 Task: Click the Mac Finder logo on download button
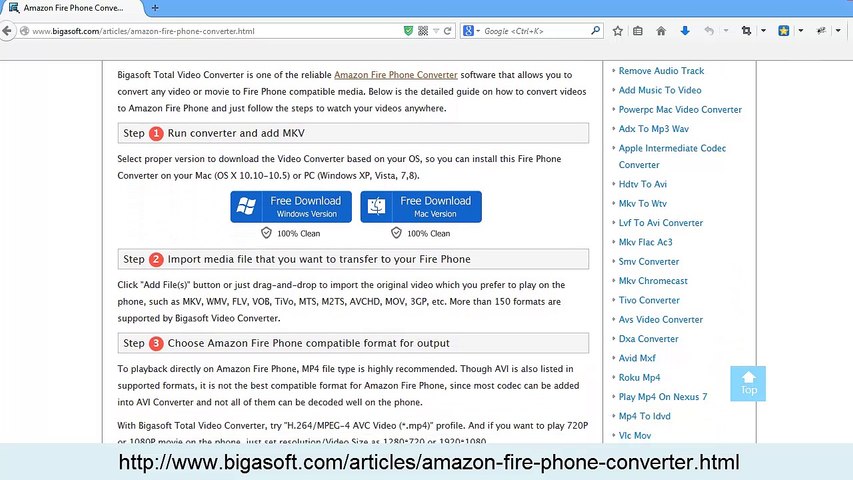pos(376,206)
